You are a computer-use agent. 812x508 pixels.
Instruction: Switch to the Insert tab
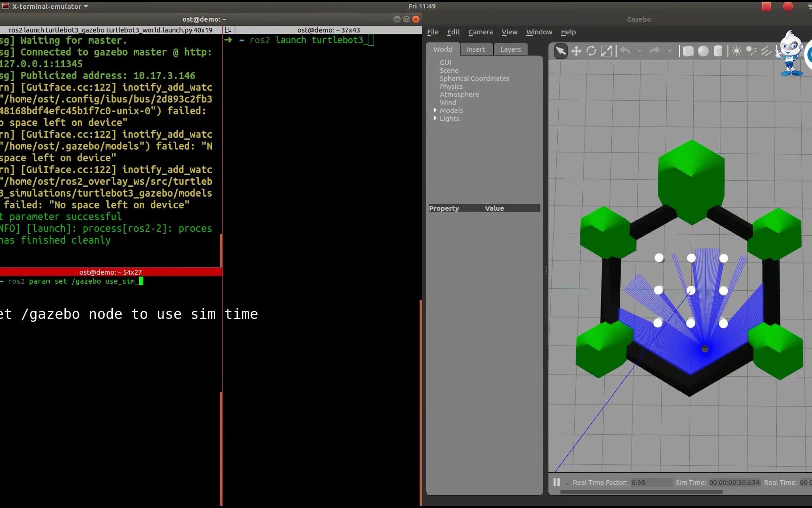click(476, 49)
